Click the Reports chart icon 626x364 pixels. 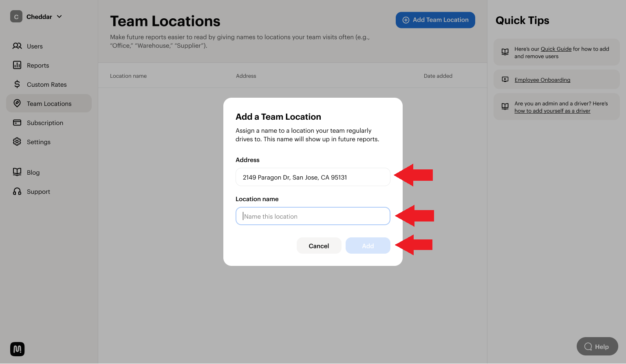pyautogui.click(x=17, y=65)
